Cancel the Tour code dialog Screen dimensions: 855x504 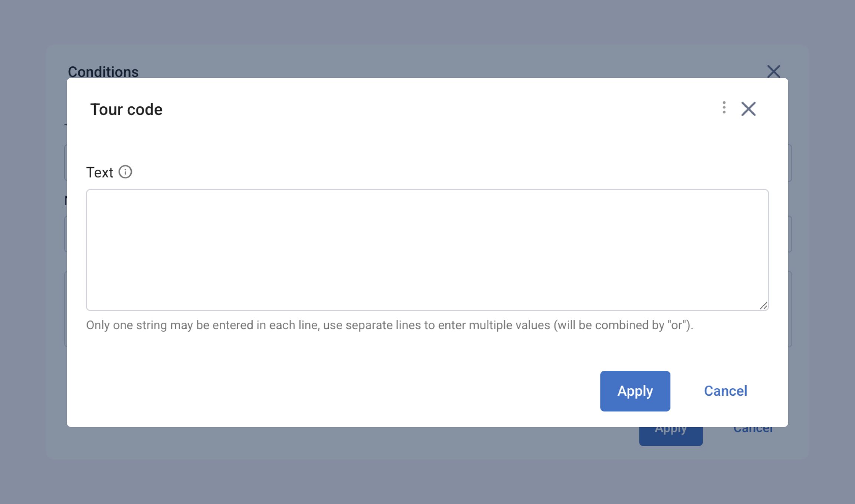click(725, 391)
